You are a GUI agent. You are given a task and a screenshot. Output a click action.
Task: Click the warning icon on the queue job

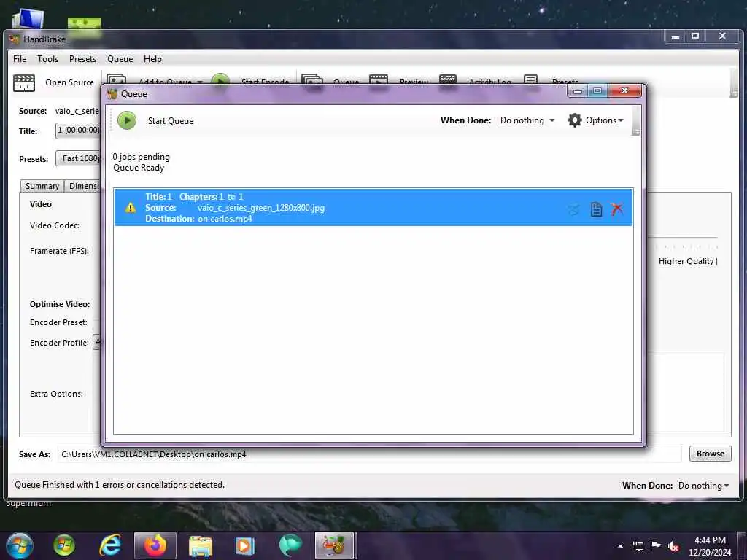click(x=130, y=208)
